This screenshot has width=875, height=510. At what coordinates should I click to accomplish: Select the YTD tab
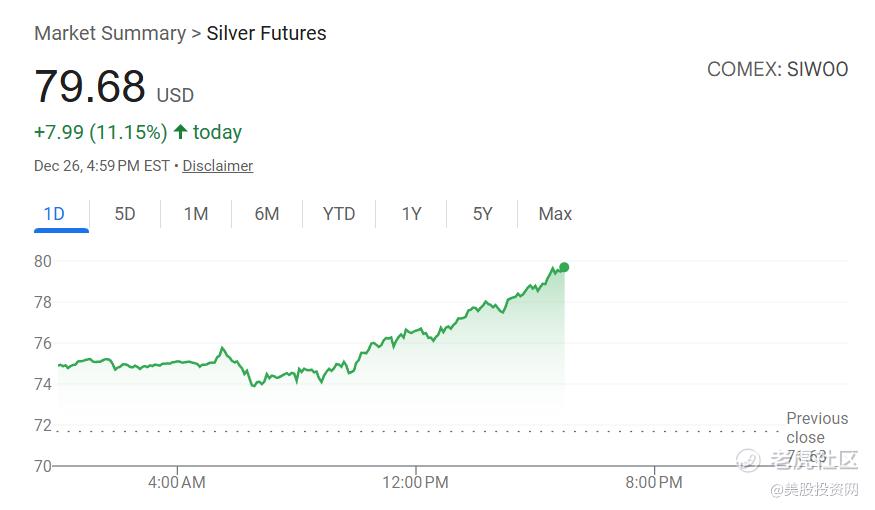click(x=339, y=214)
